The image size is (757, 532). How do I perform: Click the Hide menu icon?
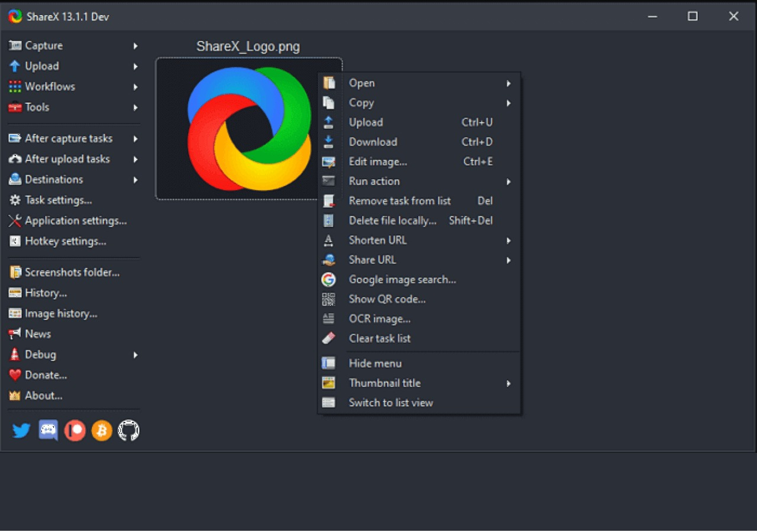coord(328,364)
